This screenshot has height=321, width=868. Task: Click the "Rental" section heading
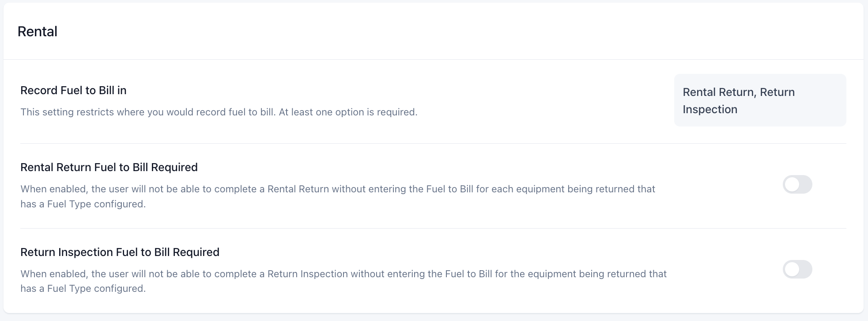(x=38, y=31)
